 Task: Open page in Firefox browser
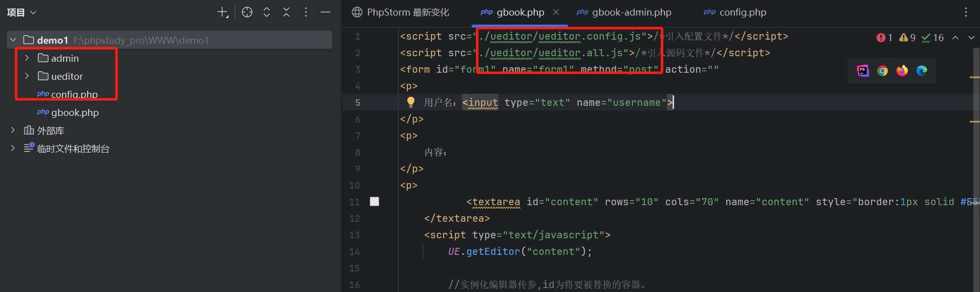point(902,71)
